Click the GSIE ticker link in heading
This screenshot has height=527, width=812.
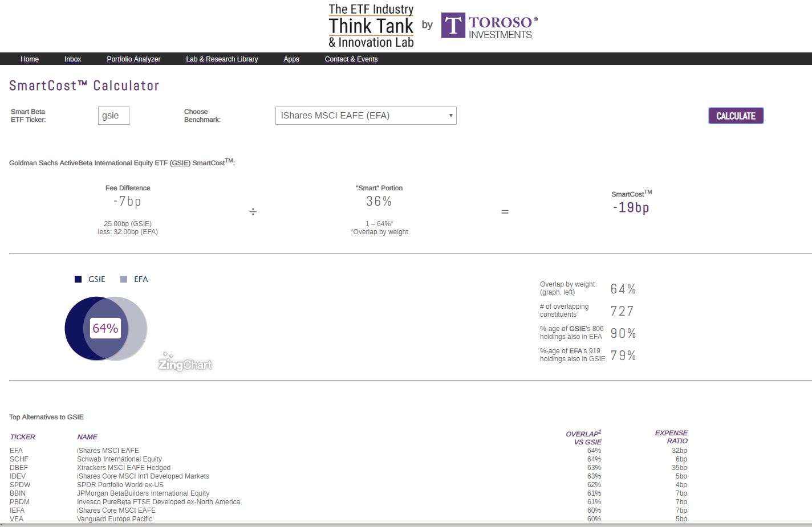coord(180,163)
